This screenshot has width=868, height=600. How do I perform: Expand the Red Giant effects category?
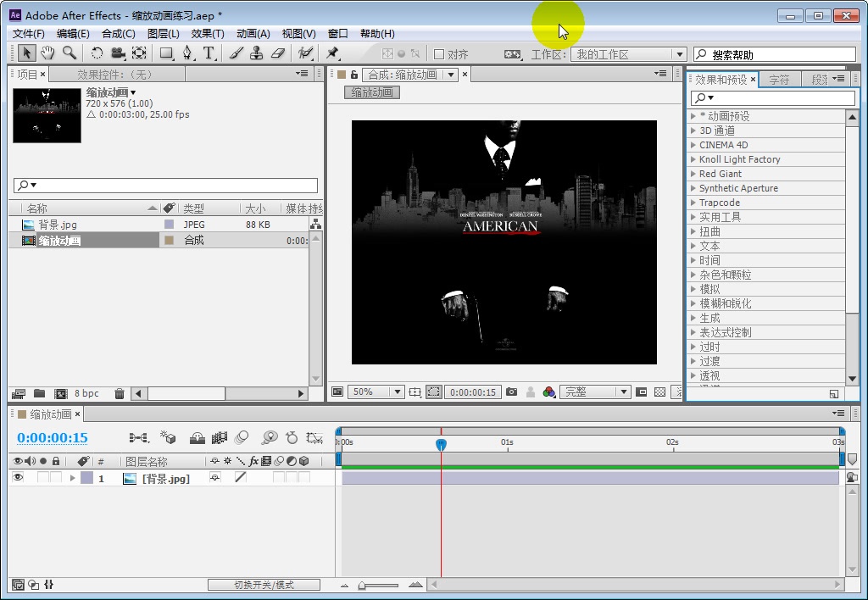point(693,174)
